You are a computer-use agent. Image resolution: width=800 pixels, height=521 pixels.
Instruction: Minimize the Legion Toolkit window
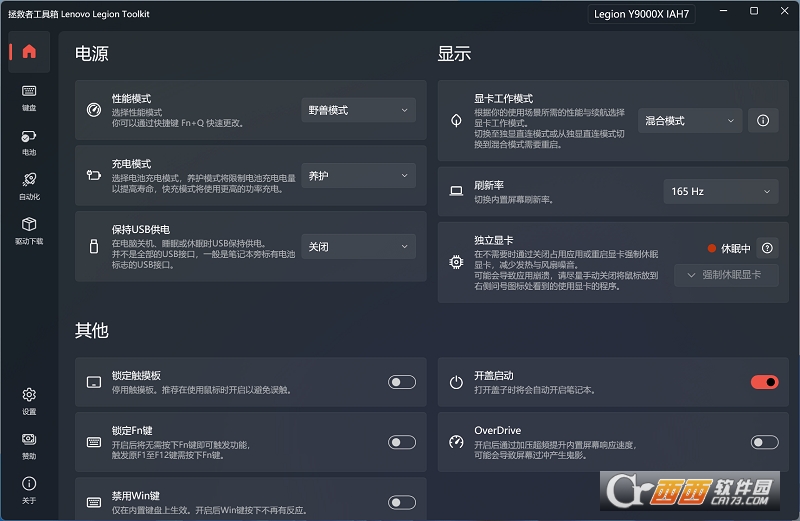(723, 11)
